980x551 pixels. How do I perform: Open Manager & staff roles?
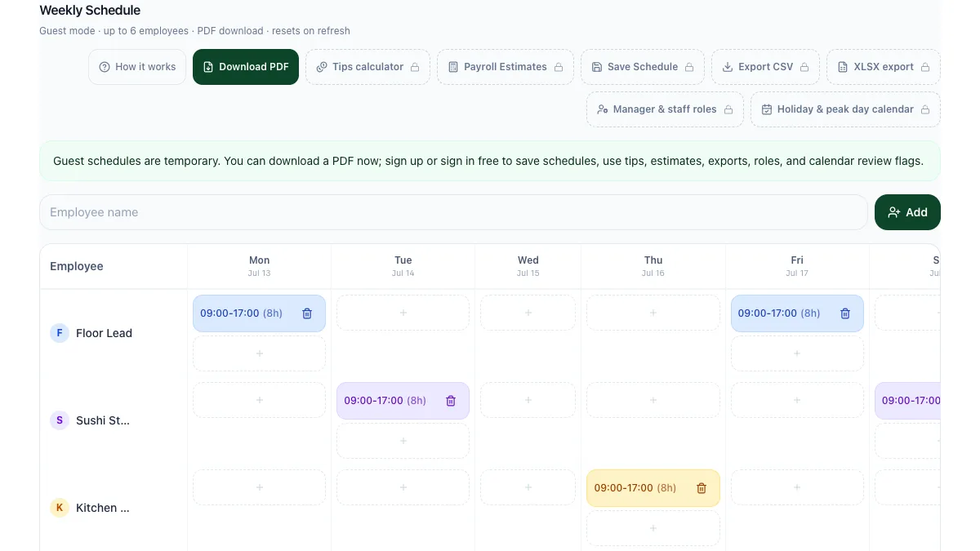[665, 109]
